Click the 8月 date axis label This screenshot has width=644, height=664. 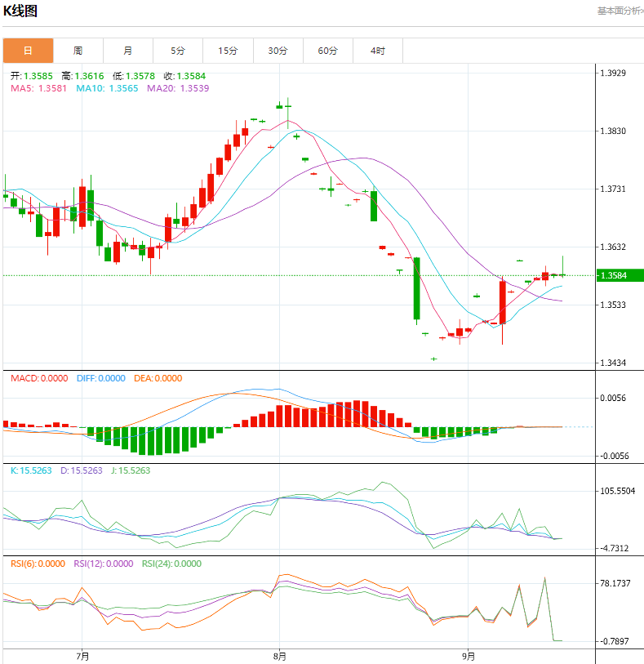(x=280, y=655)
